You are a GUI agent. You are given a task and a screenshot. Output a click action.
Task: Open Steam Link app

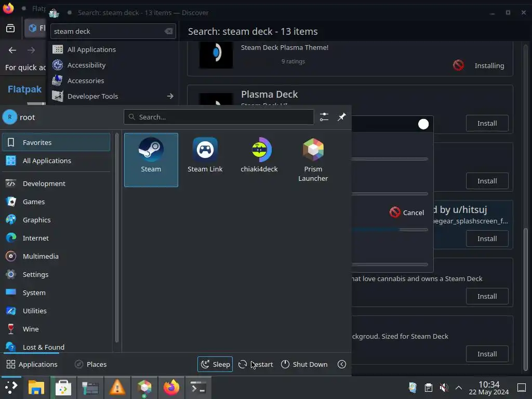point(205,160)
